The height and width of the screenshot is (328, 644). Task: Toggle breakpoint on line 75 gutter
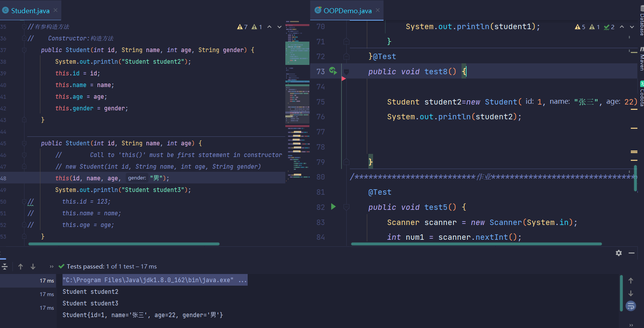pyautogui.click(x=333, y=102)
